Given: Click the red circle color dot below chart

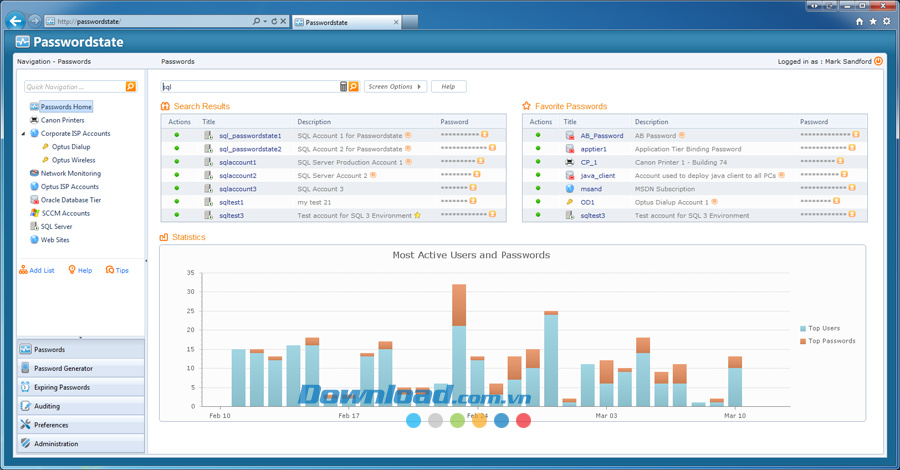Looking at the screenshot, I should (523, 421).
